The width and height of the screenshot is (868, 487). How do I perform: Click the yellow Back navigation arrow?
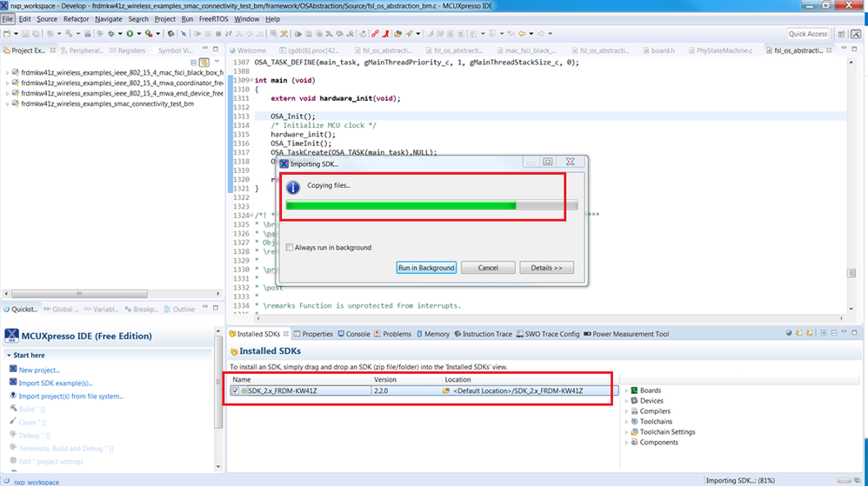click(522, 34)
